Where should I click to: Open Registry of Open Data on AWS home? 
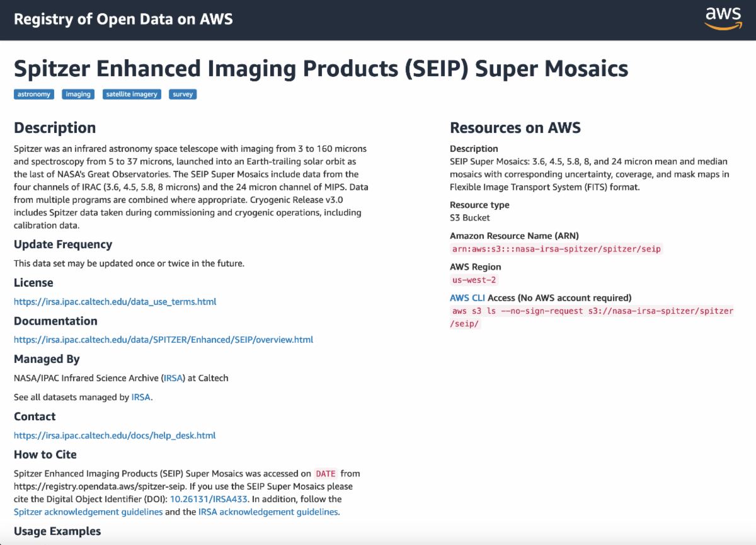(123, 19)
